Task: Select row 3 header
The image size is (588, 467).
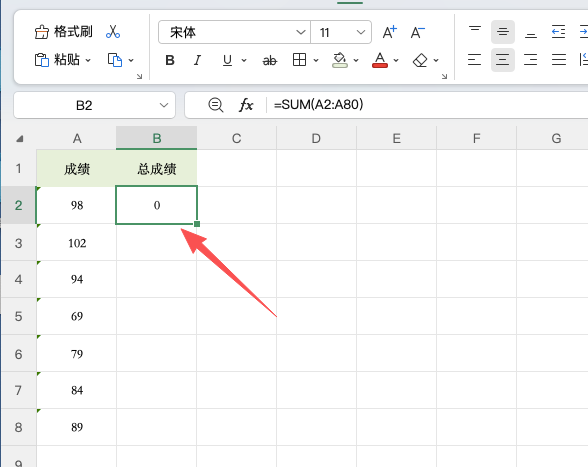Action: [19, 243]
